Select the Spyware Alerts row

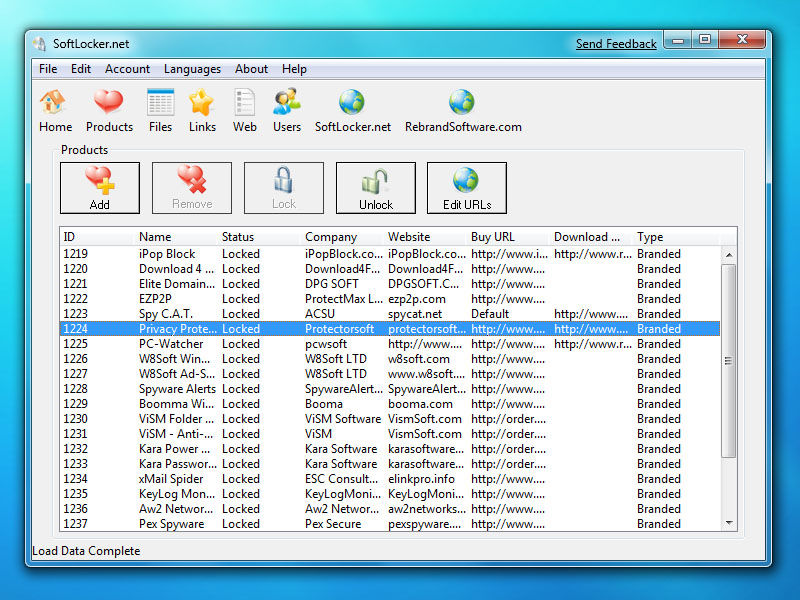click(390, 389)
